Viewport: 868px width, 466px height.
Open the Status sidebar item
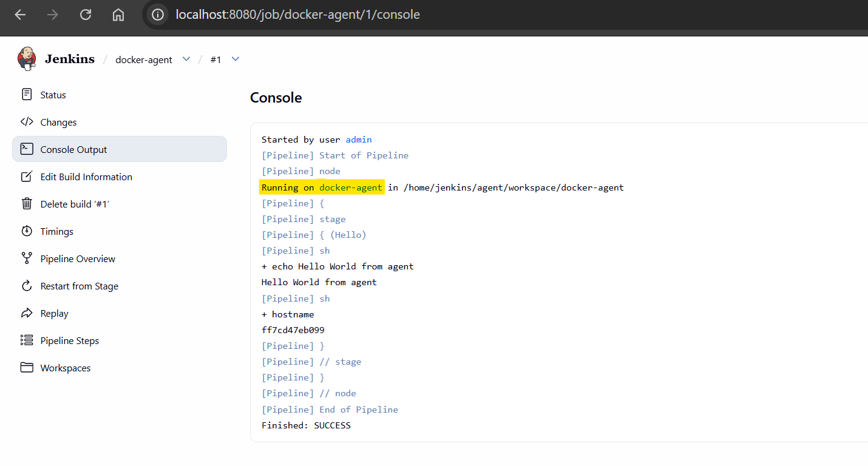click(120, 95)
